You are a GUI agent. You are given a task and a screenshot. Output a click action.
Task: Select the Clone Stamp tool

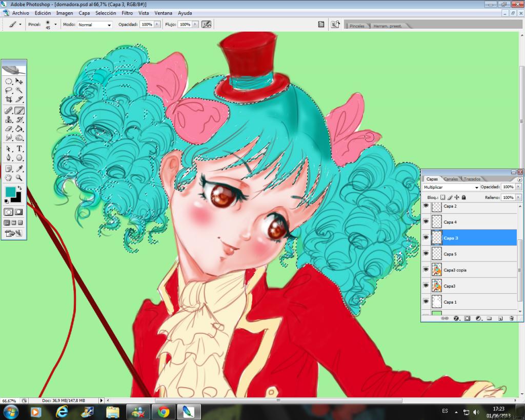pos(9,119)
